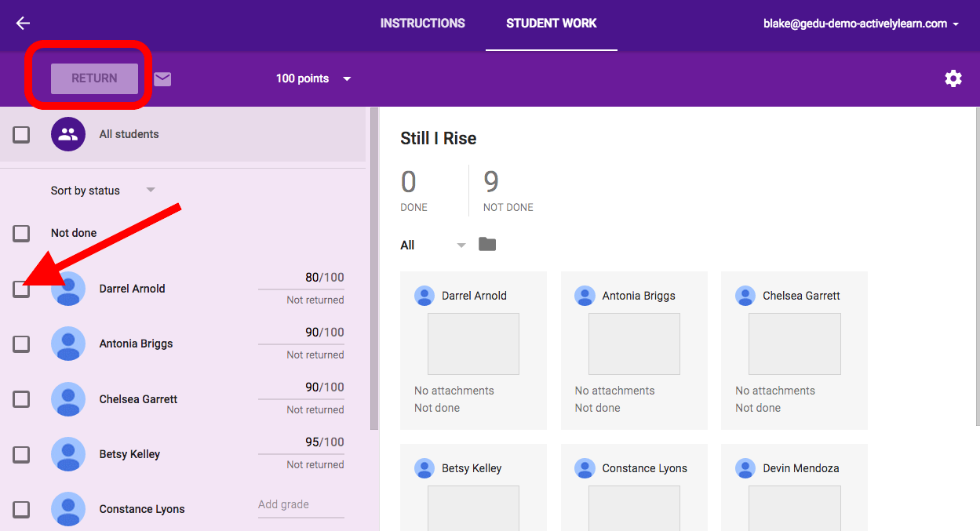Click avatar on Chelsea Garrett's submission card

pos(745,296)
